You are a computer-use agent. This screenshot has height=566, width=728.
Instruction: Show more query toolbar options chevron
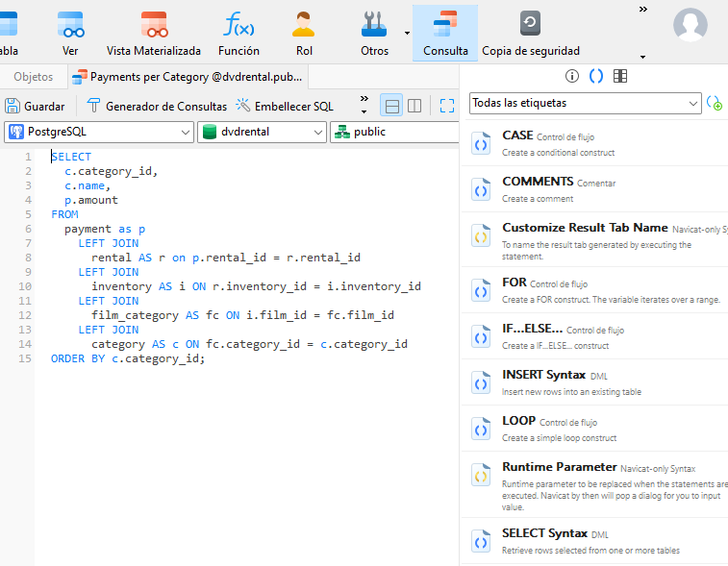coord(364,98)
